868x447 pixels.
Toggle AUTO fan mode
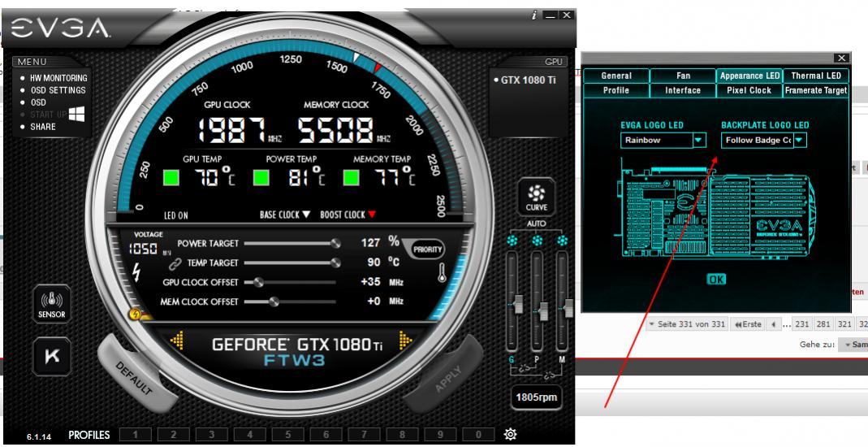coord(536,223)
